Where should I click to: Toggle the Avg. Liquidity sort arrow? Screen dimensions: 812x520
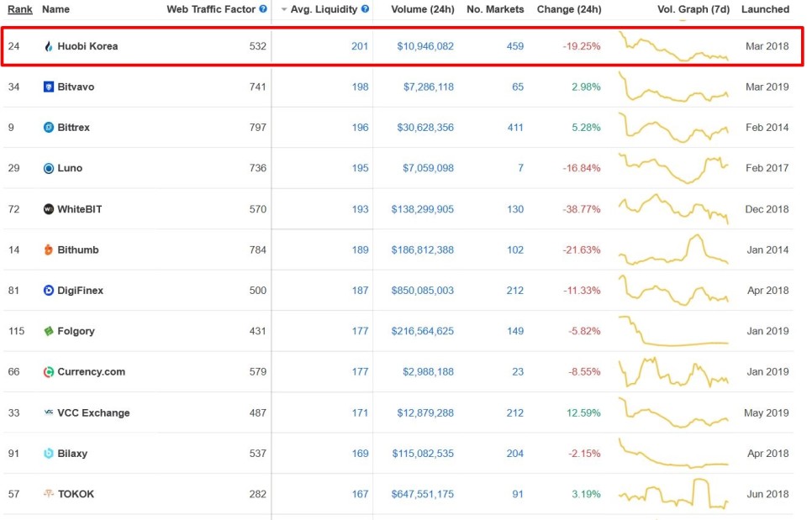[284, 9]
